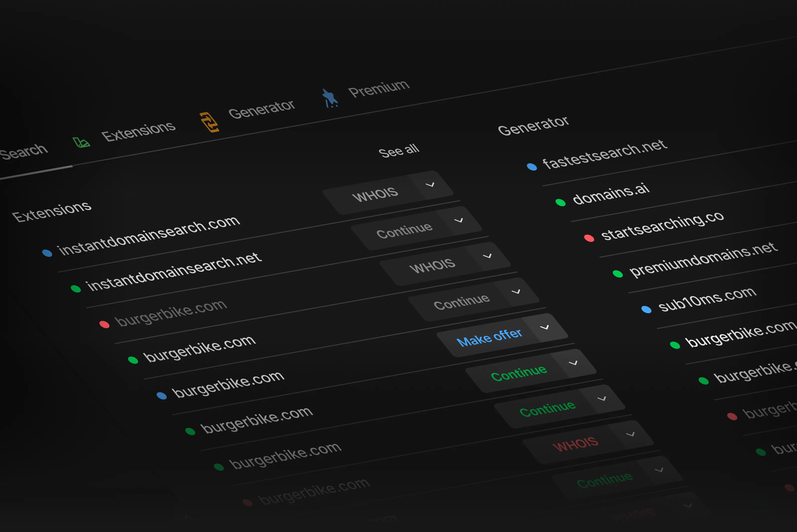Image resolution: width=797 pixels, height=532 pixels.
Task: Click the green status dot beside domains.ai
Action: coord(560,202)
